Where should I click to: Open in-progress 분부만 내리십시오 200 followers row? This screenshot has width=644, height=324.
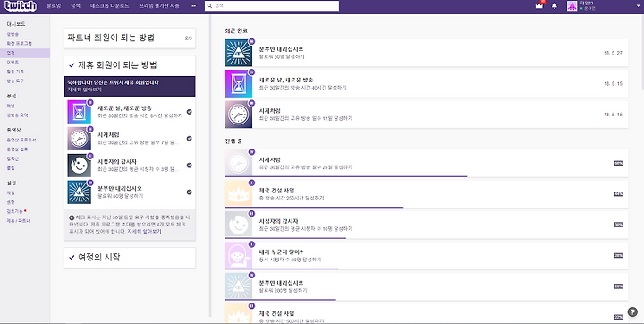427,286
